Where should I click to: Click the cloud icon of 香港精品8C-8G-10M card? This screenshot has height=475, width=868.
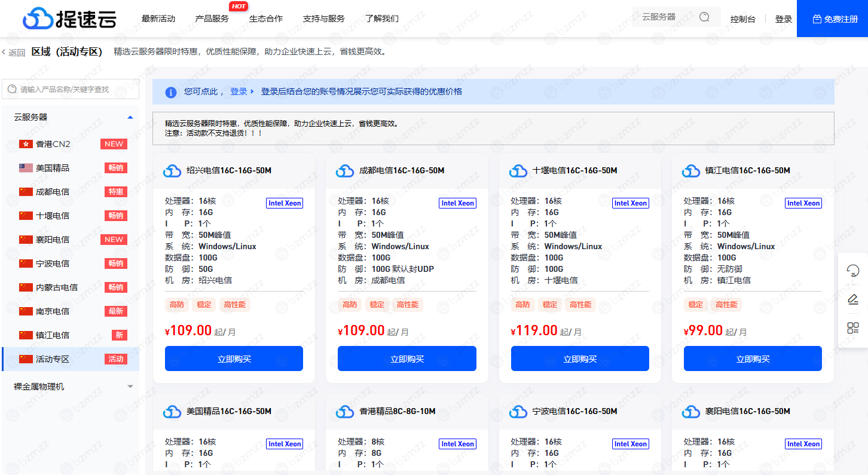click(345, 412)
